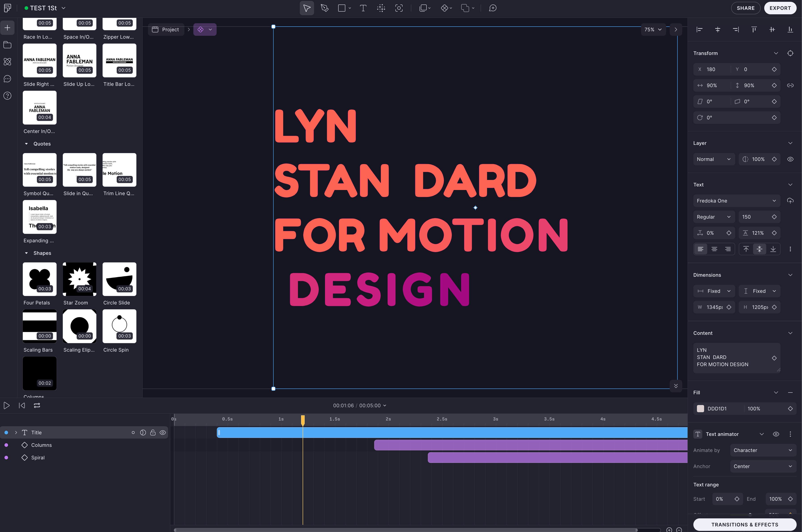Screen dimensions: 802x532
Task: Open Text animator more options menu
Action: click(x=790, y=434)
